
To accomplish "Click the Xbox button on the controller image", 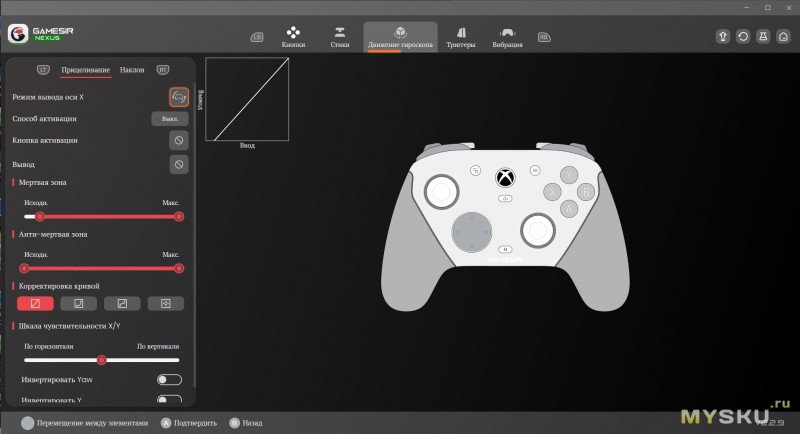I will tap(506, 177).
